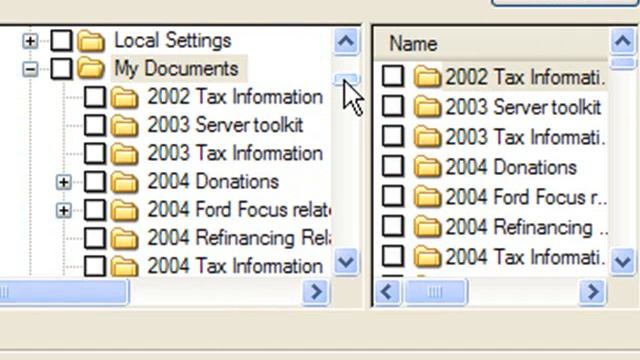
Task: Select 2004 Tax Infomati.. list entry text
Action: point(525,257)
